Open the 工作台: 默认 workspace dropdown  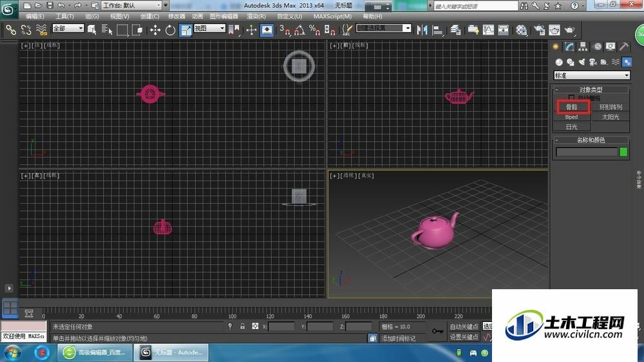(132, 5)
